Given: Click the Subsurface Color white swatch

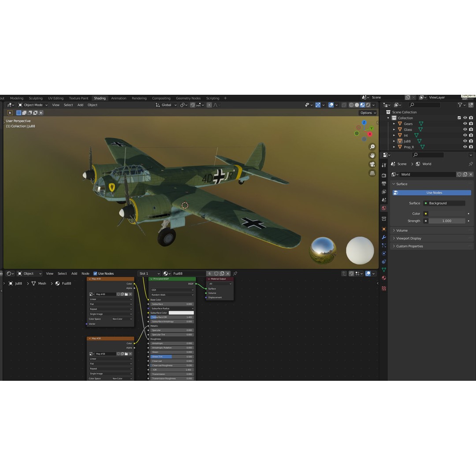Looking at the screenshot, I should pos(181,312).
